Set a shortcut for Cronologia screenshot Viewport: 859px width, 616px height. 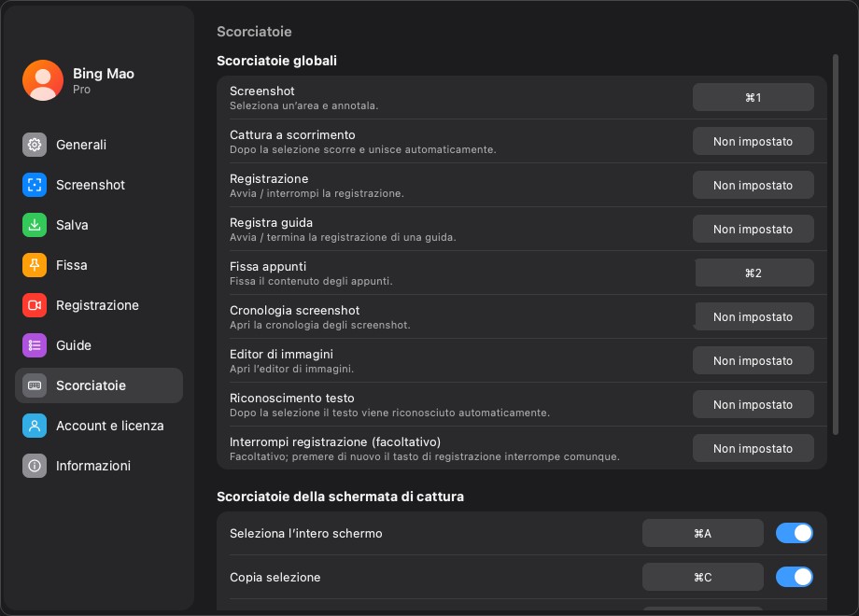[753, 316]
